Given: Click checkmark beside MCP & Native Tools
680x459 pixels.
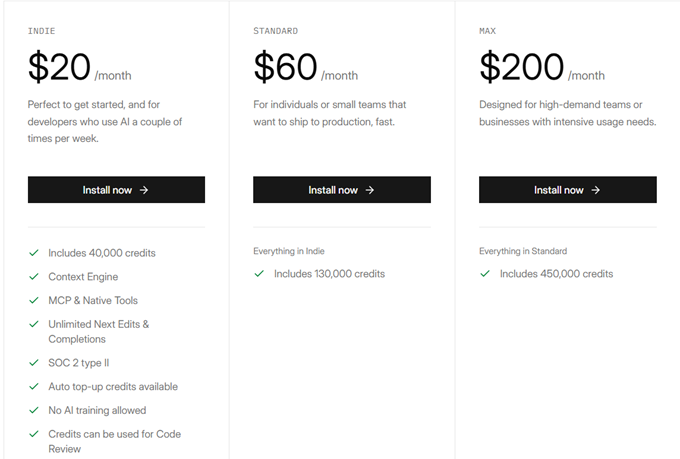Looking at the screenshot, I should pyautogui.click(x=34, y=300).
